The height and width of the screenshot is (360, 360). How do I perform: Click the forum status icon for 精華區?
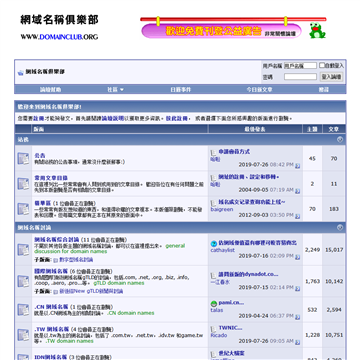tap(23, 209)
